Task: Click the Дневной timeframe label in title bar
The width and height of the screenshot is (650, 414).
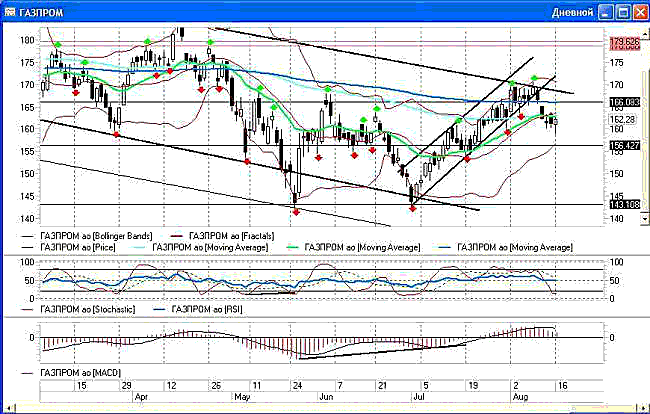Action: (572, 12)
